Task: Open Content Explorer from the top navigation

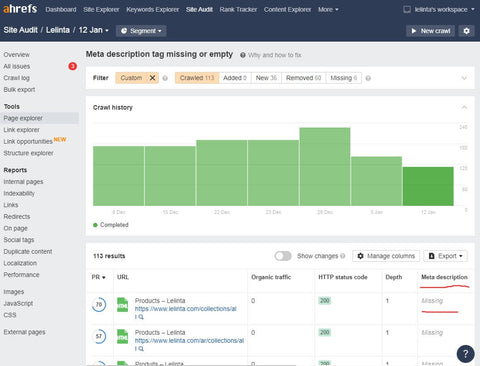Action: (x=287, y=10)
